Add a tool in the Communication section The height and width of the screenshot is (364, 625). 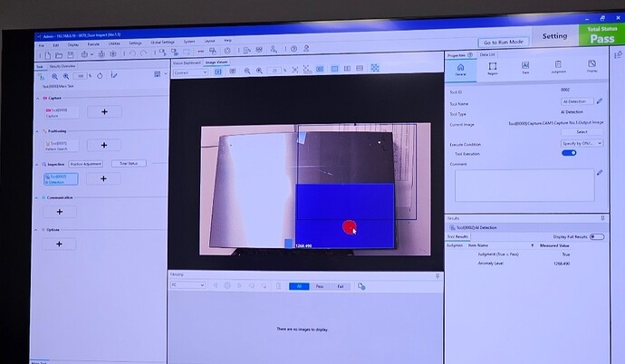point(60,212)
